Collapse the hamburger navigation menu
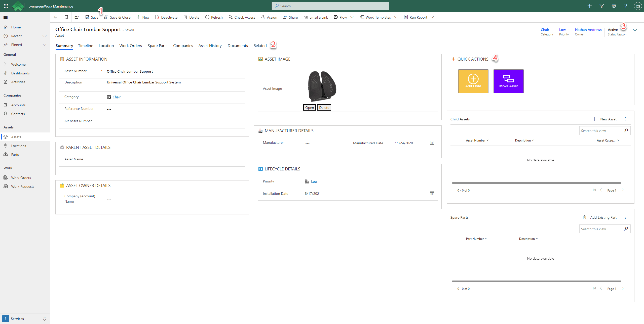The width and height of the screenshot is (644, 324). (x=6, y=17)
